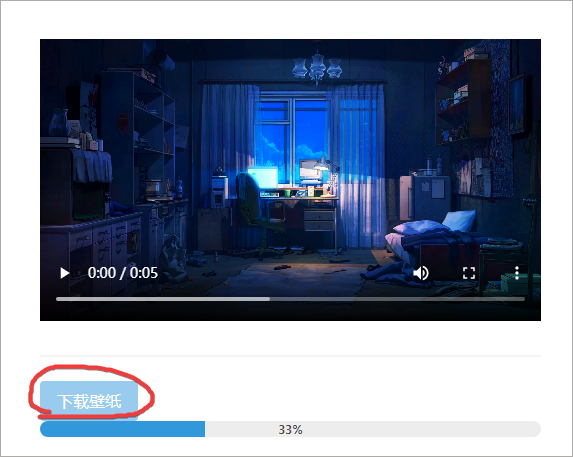
Task: Click the glowing computer monitor in the video
Action: pyautogui.click(x=262, y=177)
